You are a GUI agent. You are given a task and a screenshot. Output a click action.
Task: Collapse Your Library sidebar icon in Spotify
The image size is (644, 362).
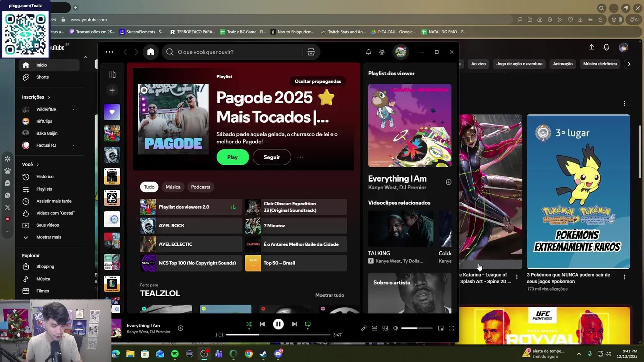coord(112,75)
